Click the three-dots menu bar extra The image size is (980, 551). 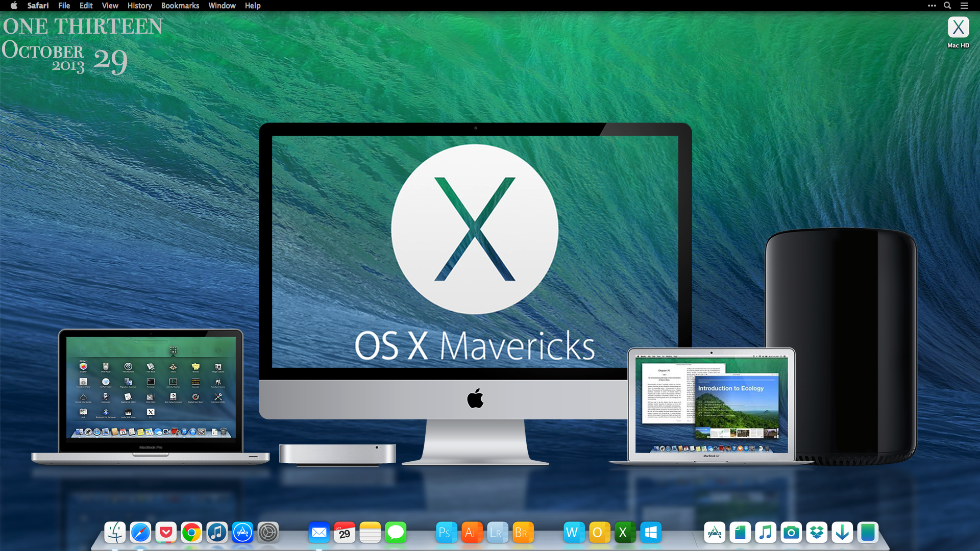[x=932, y=6]
